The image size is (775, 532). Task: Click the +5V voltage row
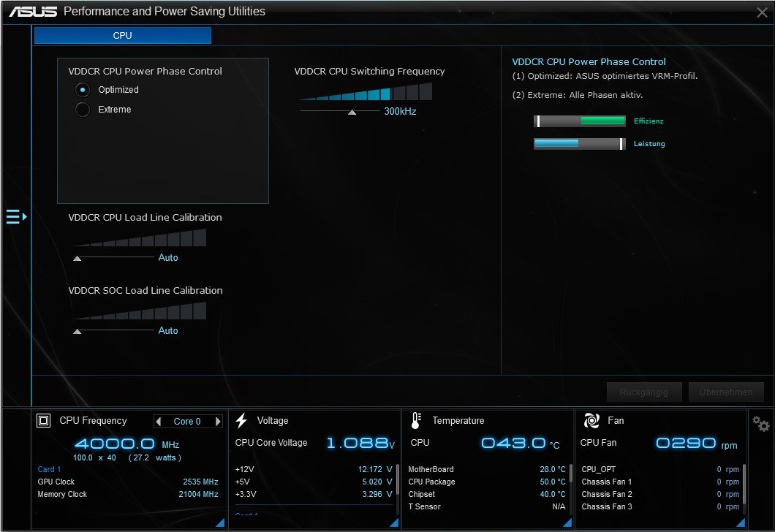[314, 482]
